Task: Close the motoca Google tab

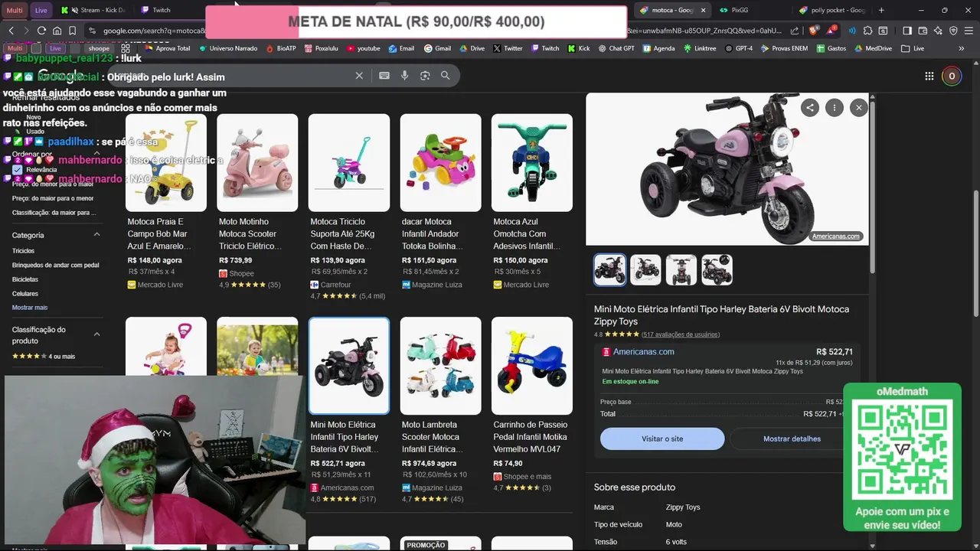Action: point(703,10)
